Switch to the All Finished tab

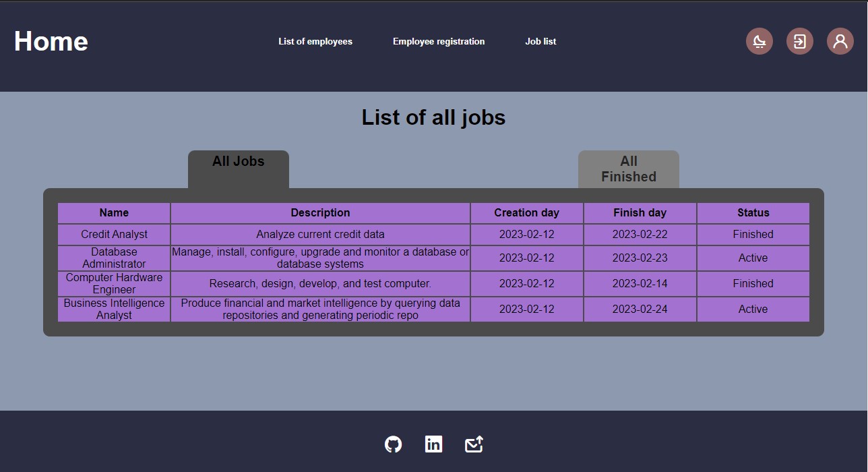coord(629,169)
